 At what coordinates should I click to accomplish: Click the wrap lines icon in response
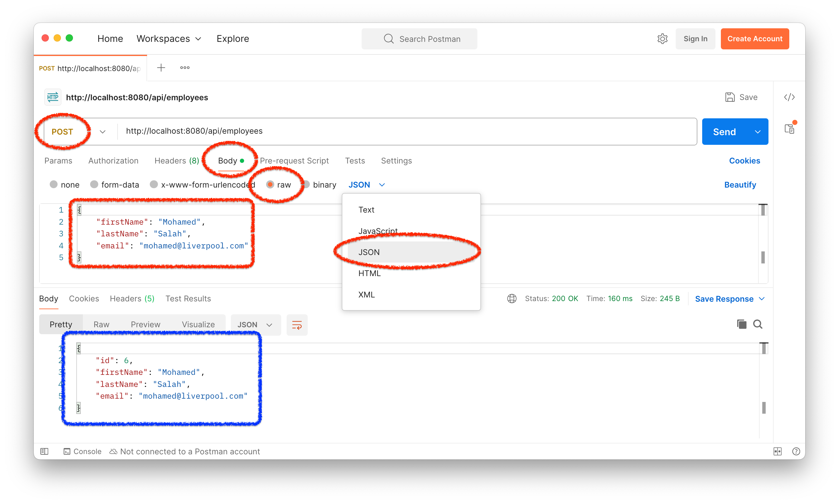(297, 325)
